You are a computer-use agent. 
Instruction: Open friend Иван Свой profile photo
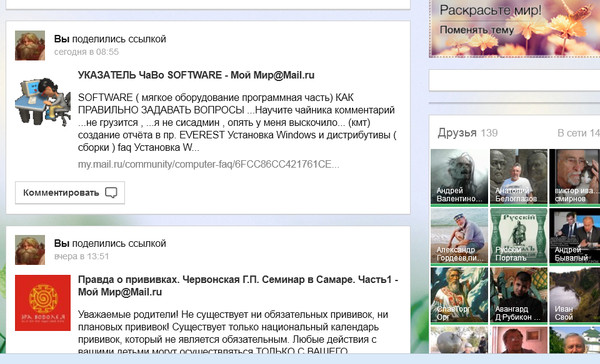tap(575, 295)
